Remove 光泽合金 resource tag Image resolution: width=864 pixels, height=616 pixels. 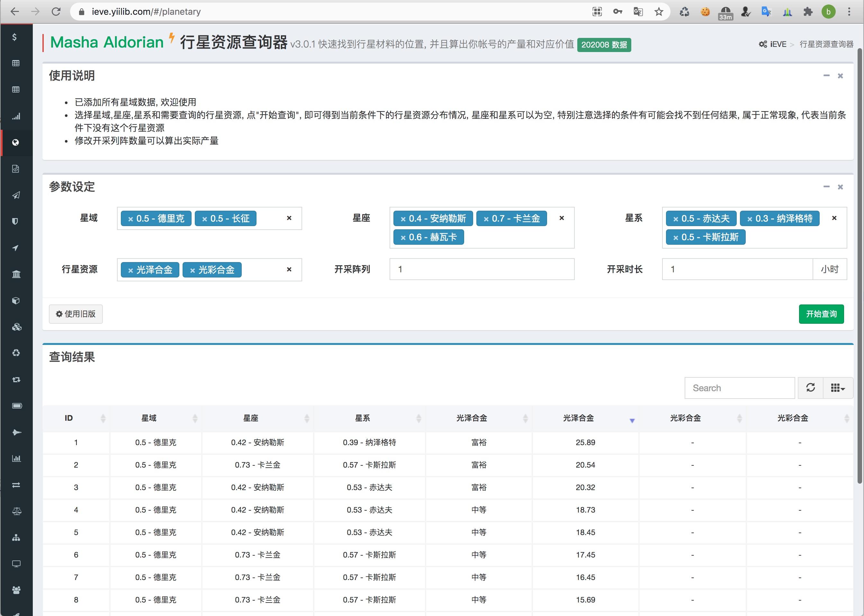pos(130,270)
